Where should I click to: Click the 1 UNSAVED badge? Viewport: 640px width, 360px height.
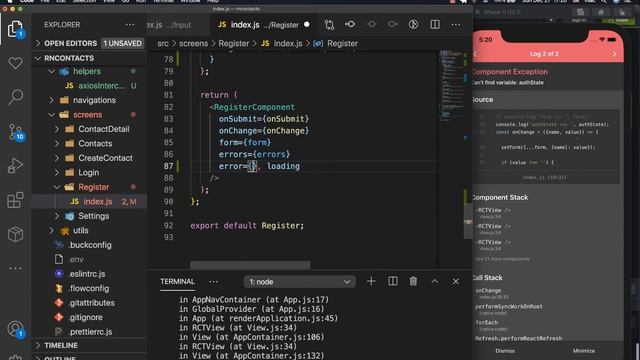(122, 43)
